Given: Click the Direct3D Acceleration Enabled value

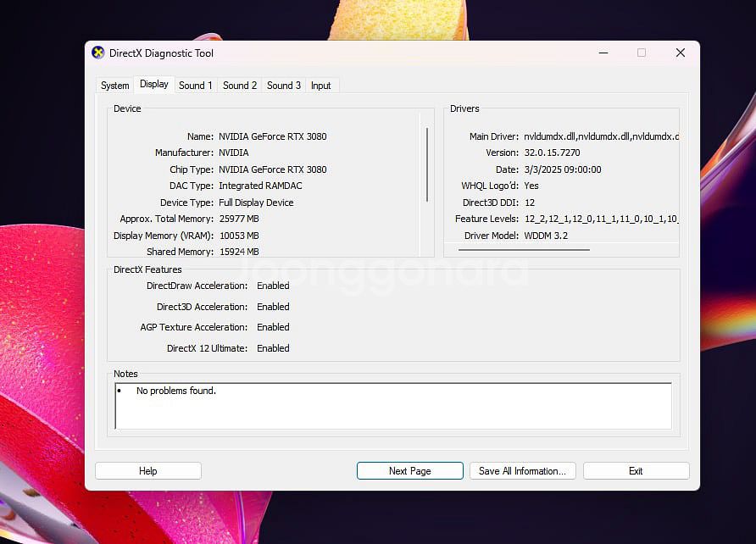Looking at the screenshot, I should 273,307.
